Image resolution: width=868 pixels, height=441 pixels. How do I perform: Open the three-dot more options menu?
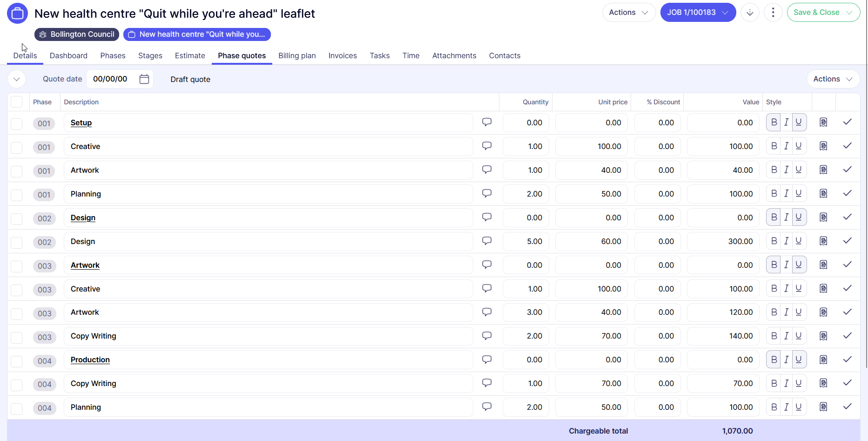pos(773,13)
